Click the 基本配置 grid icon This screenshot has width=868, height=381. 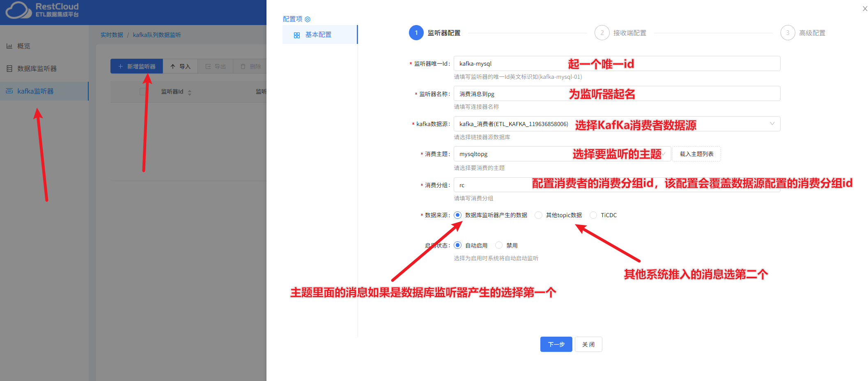pos(297,35)
